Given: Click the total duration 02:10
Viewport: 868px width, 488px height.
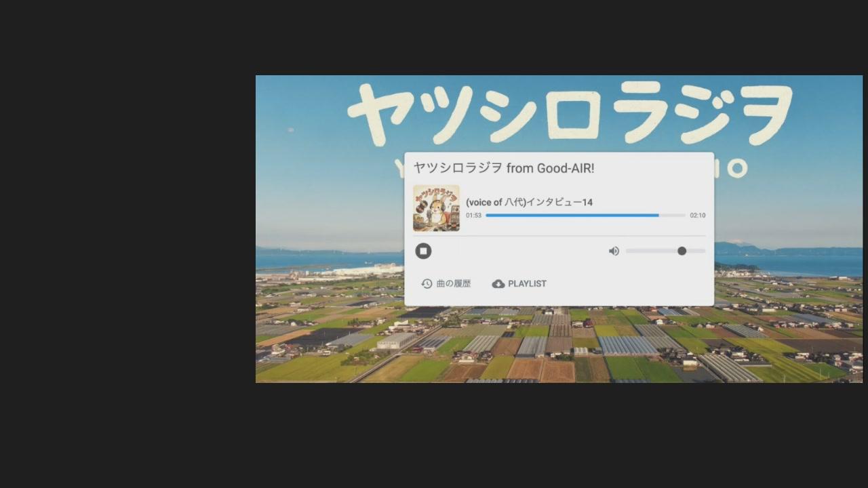Looking at the screenshot, I should [698, 216].
